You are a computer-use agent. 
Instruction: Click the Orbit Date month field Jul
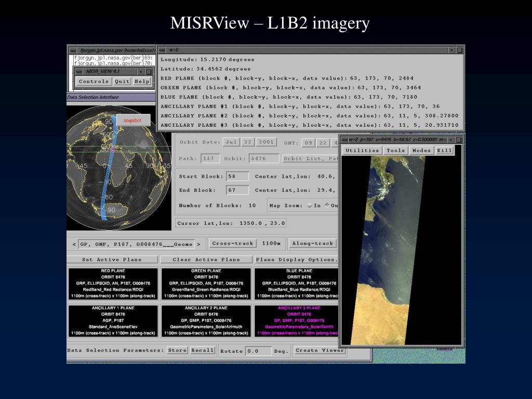pyautogui.click(x=231, y=142)
